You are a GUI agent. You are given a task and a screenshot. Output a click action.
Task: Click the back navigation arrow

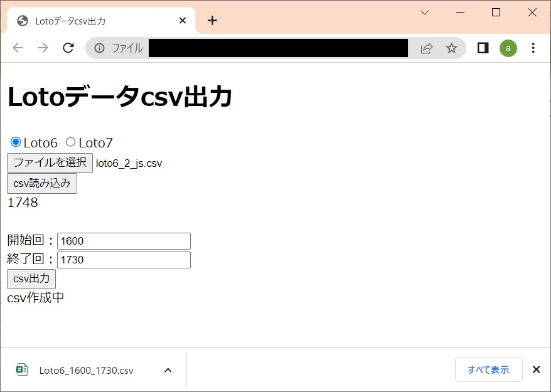[18, 48]
